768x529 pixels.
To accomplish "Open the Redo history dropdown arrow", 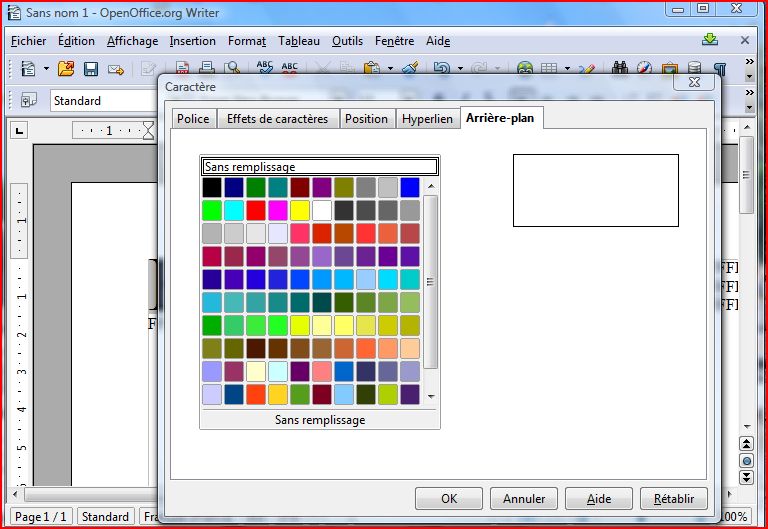I will 497,68.
